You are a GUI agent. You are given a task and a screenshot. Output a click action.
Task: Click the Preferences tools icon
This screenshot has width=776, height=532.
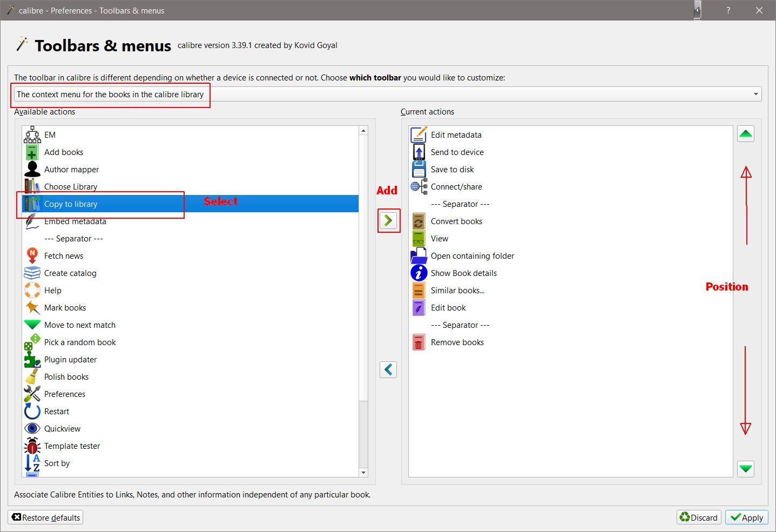point(32,394)
